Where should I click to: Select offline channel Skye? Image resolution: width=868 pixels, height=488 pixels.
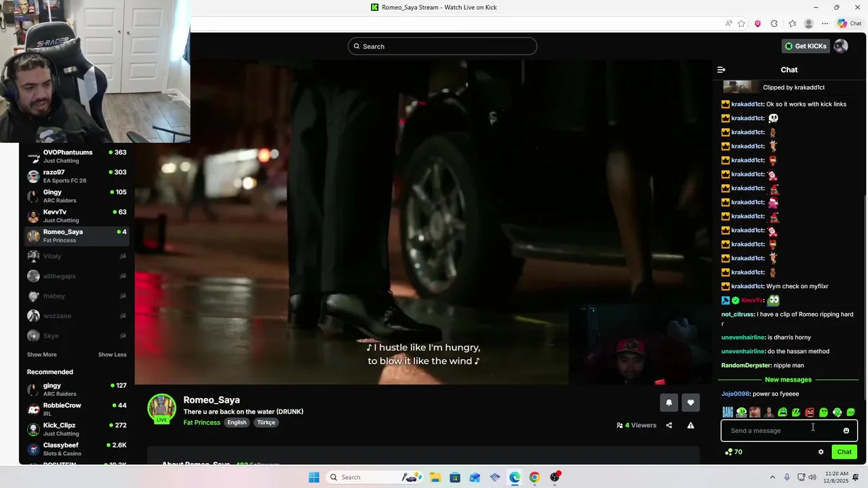(77, 335)
